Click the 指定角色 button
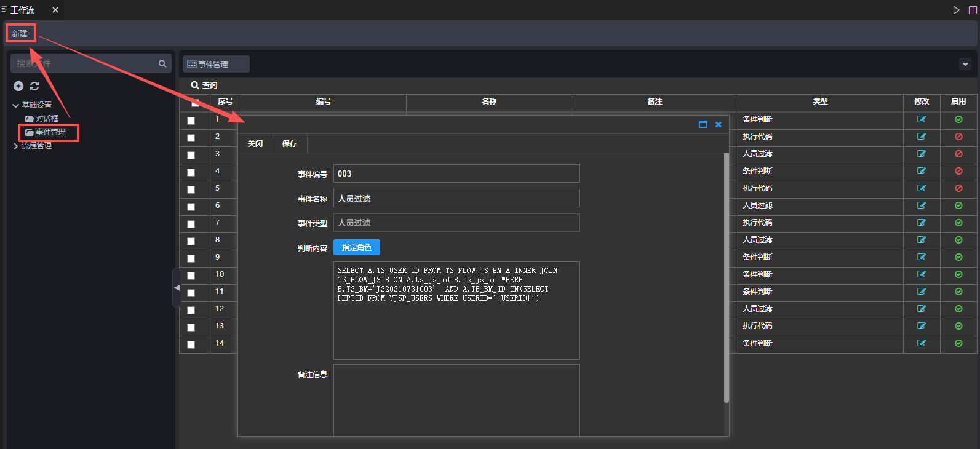Image resolution: width=980 pixels, height=449 pixels. coord(357,247)
